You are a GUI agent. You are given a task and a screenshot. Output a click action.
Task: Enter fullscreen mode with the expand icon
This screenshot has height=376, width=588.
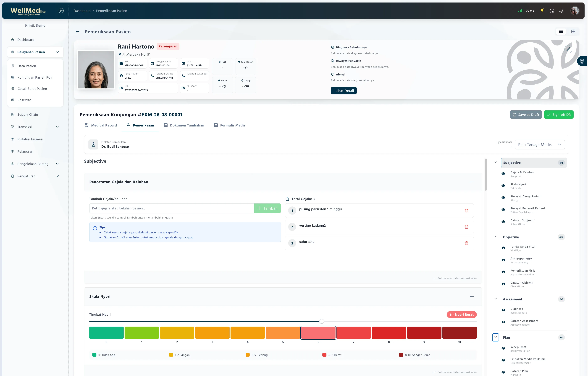552,10
